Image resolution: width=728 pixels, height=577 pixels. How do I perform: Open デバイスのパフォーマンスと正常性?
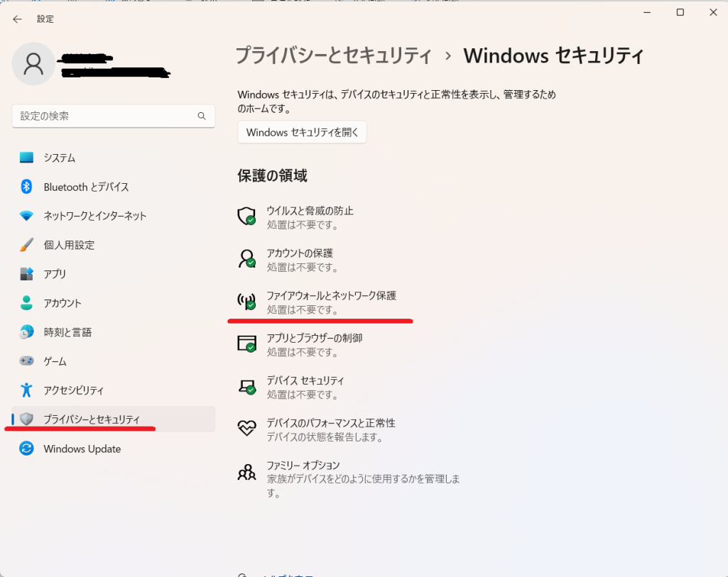tap(317, 429)
